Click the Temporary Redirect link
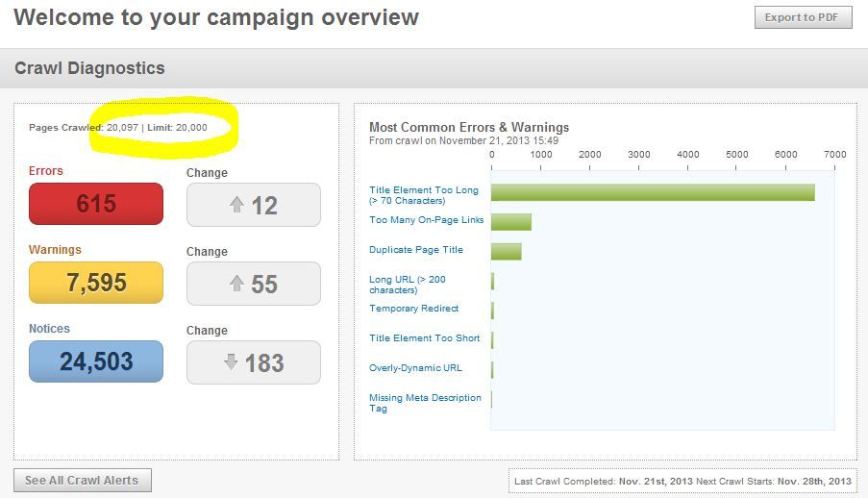 point(413,309)
